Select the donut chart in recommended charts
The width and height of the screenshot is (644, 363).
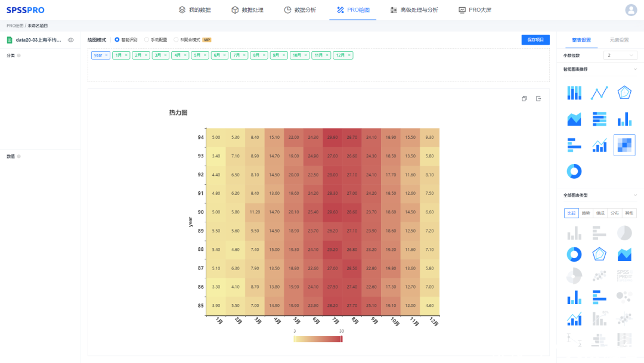coord(574,171)
